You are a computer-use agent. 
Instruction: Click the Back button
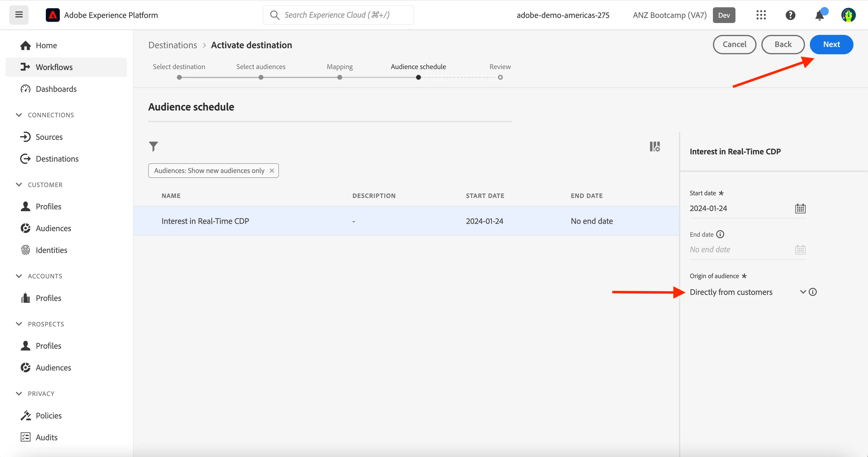(x=783, y=45)
